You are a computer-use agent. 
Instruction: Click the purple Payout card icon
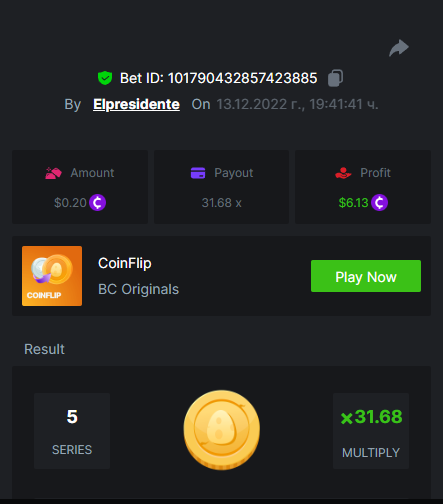click(198, 173)
